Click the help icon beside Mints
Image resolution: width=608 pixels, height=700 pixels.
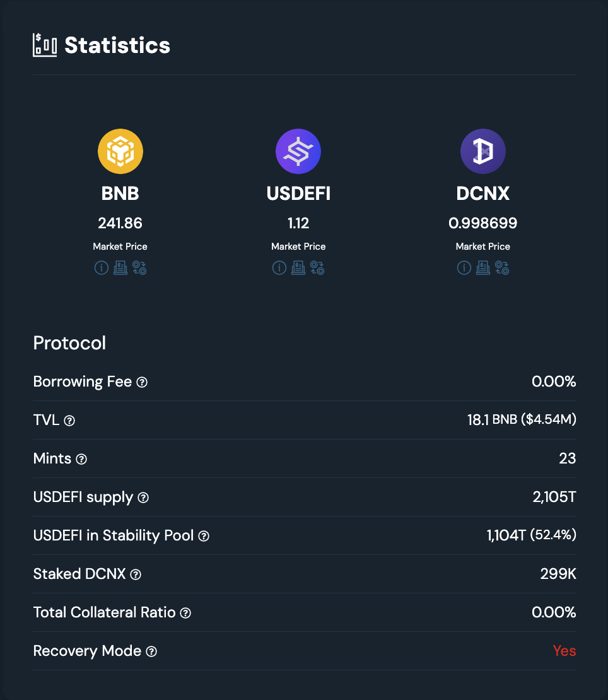tap(81, 459)
